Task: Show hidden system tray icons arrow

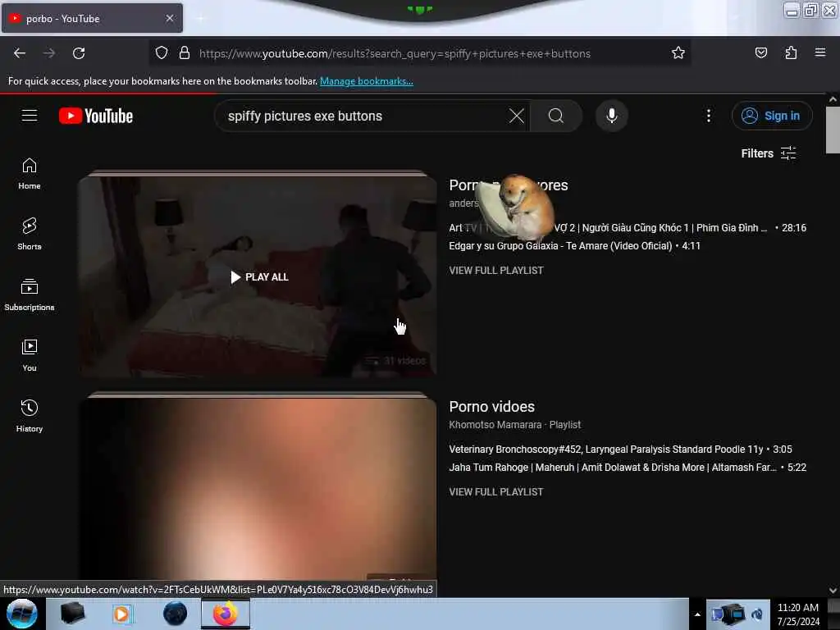Action: pyautogui.click(x=697, y=614)
